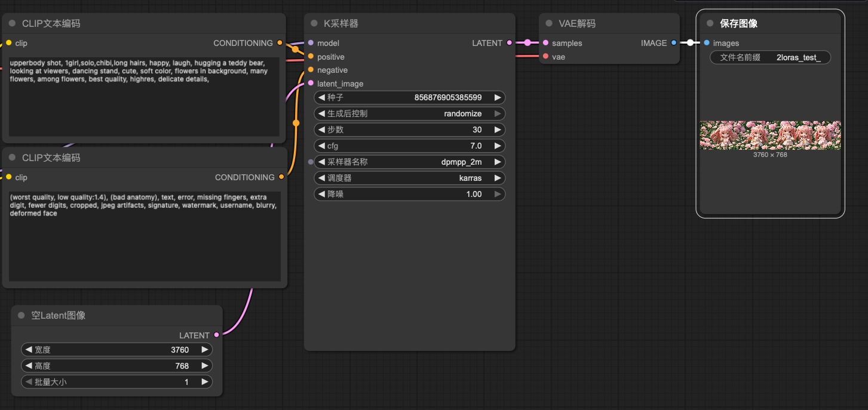Increase 高度 with its right arrow

coord(204,366)
